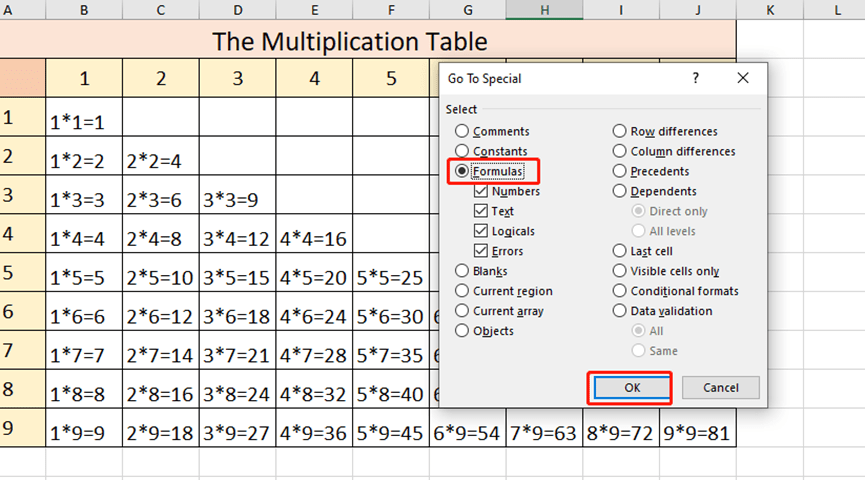865x480 pixels.
Task: Click cell containing 2*5=10
Action: pyautogui.click(x=161, y=272)
